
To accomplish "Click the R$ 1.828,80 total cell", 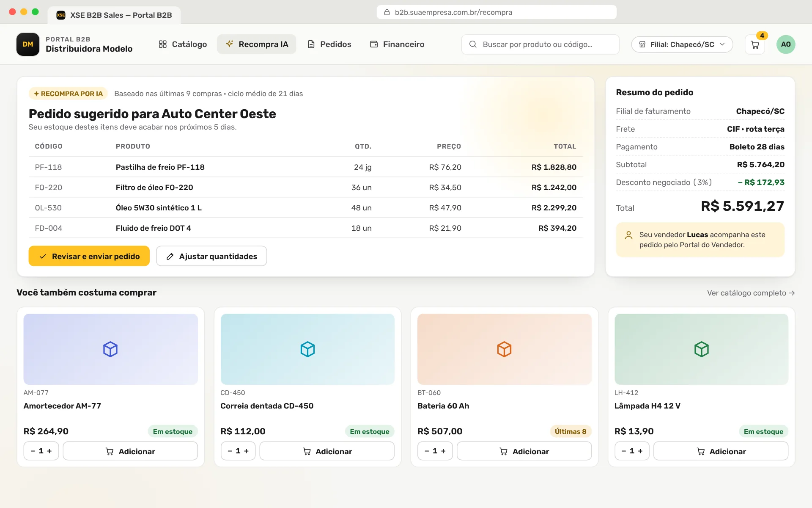I will coord(554,167).
